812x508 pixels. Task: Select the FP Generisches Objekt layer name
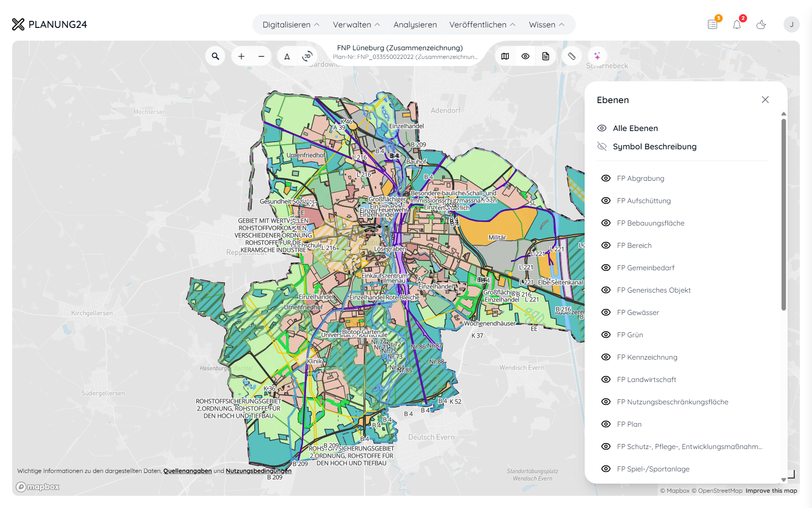tap(654, 290)
